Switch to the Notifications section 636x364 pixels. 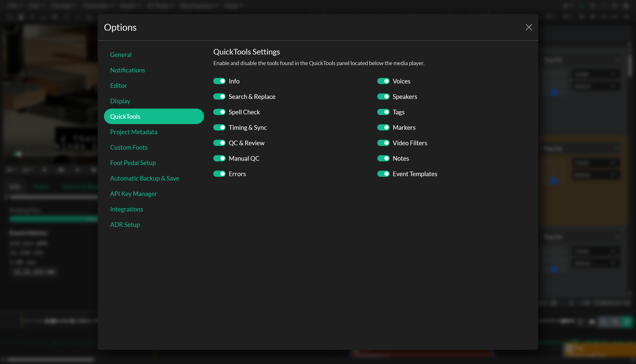[128, 70]
